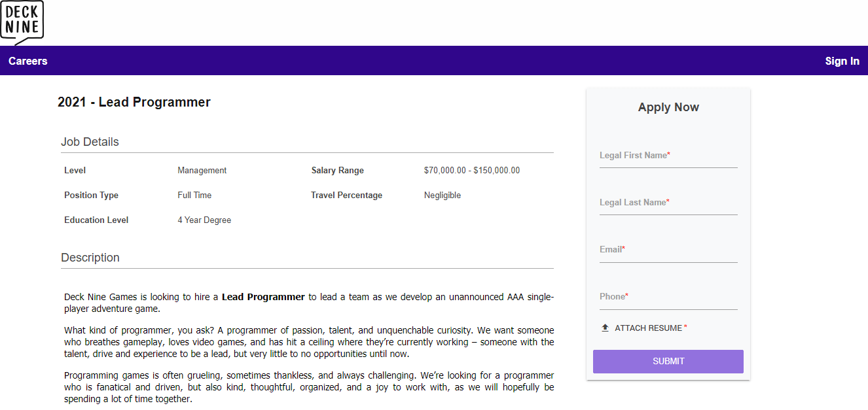The height and width of the screenshot is (410, 868).
Task: Click the Full Time position type value
Action: (x=194, y=196)
